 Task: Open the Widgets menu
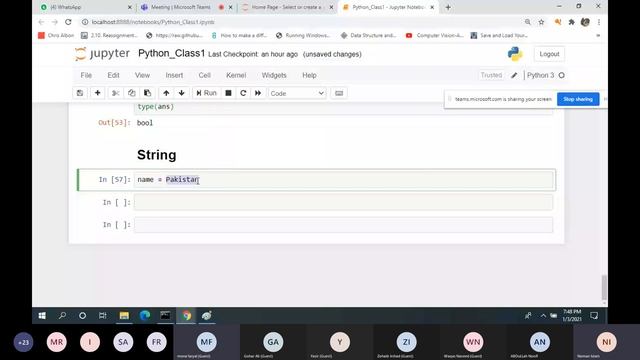[274, 75]
